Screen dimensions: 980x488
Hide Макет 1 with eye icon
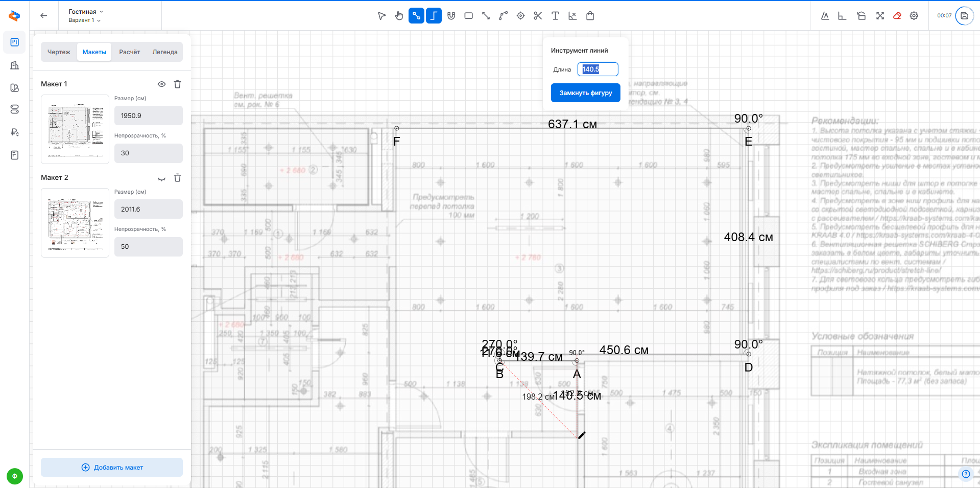pyautogui.click(x=161, y=84)
